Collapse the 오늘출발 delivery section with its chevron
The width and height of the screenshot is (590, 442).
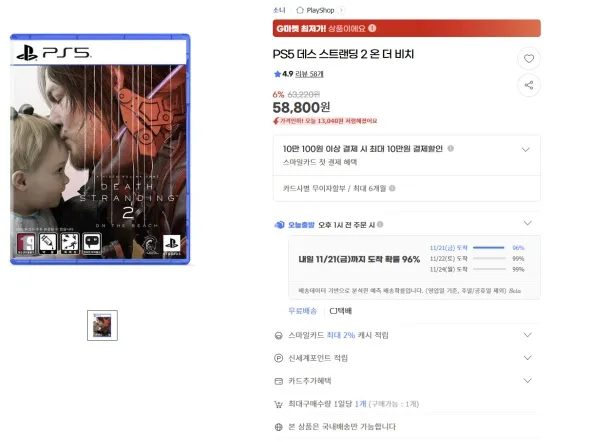pyautogui.click(x=528, y=223)
